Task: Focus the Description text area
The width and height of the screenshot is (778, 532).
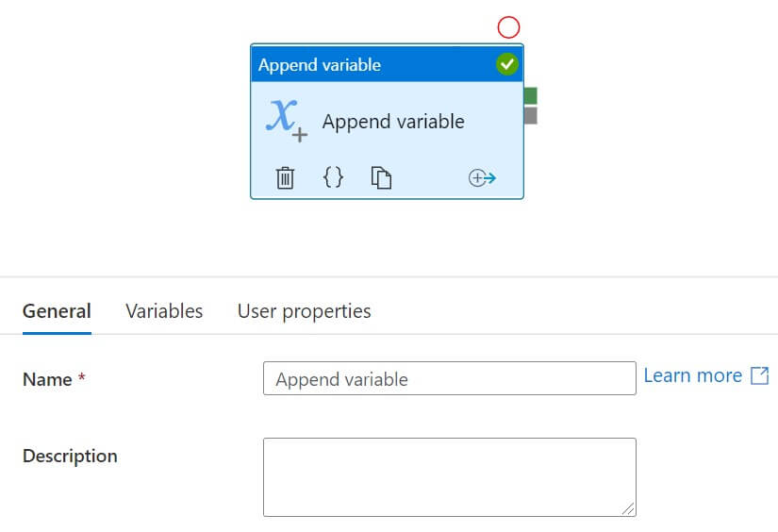Action: coord(449,476)
